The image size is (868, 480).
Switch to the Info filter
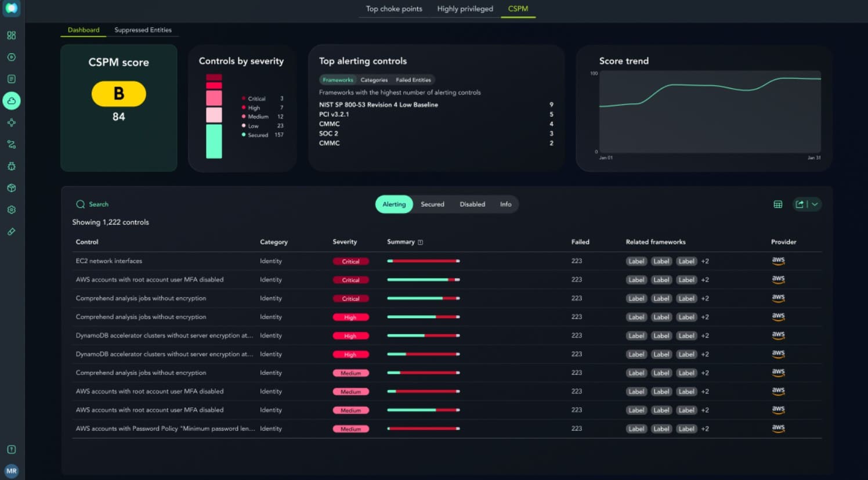tap(506, 204)
